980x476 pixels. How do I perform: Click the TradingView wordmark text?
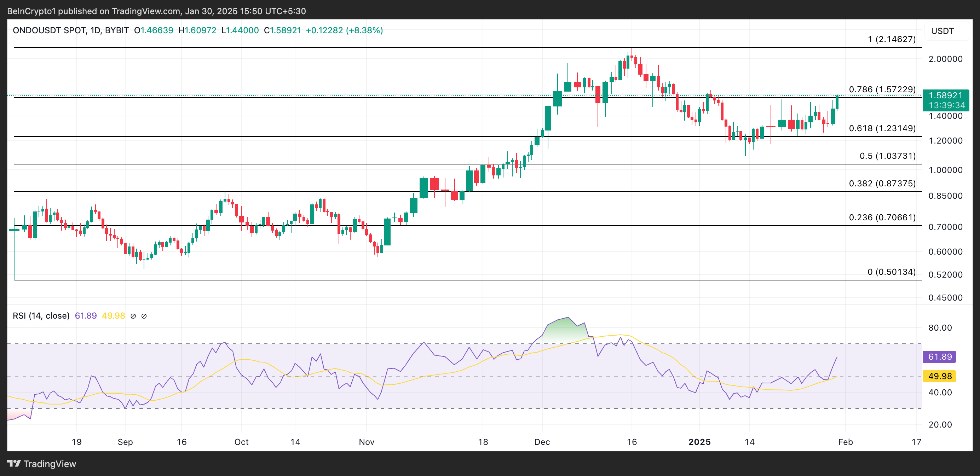[x=50, y=464]
